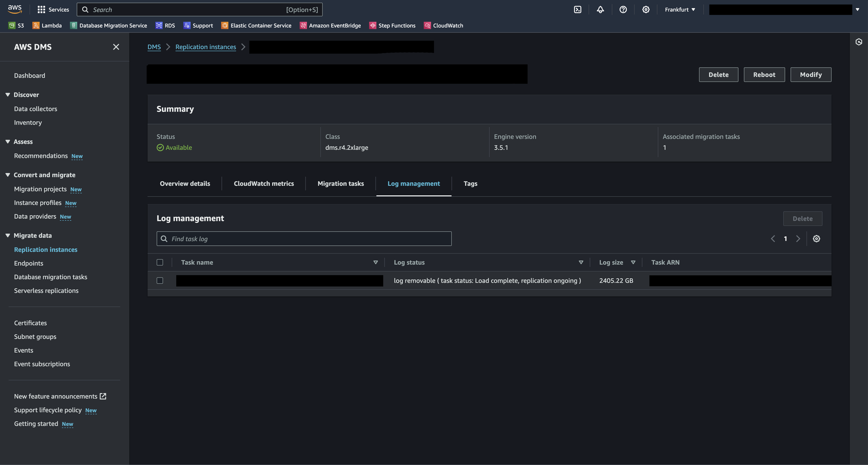The height and width of the screenshot is (465, 868).
Task: Open Migration projects in sidebar
Action: point(40,189)
